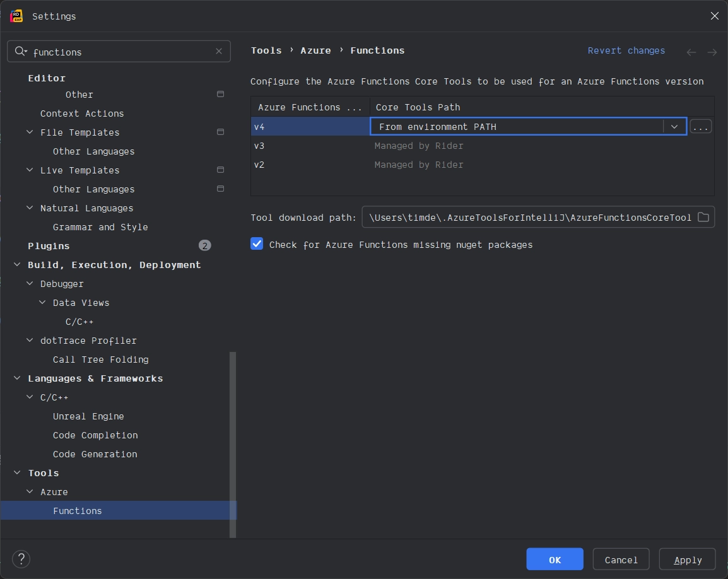
Task: Click the settings marker icon beside Live Templates
Action: [221, 170]
